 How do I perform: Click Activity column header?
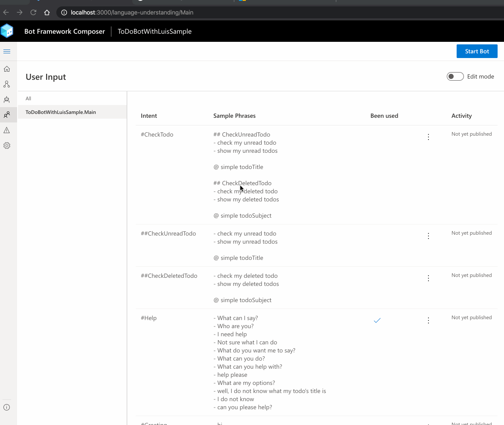point(462,116)
